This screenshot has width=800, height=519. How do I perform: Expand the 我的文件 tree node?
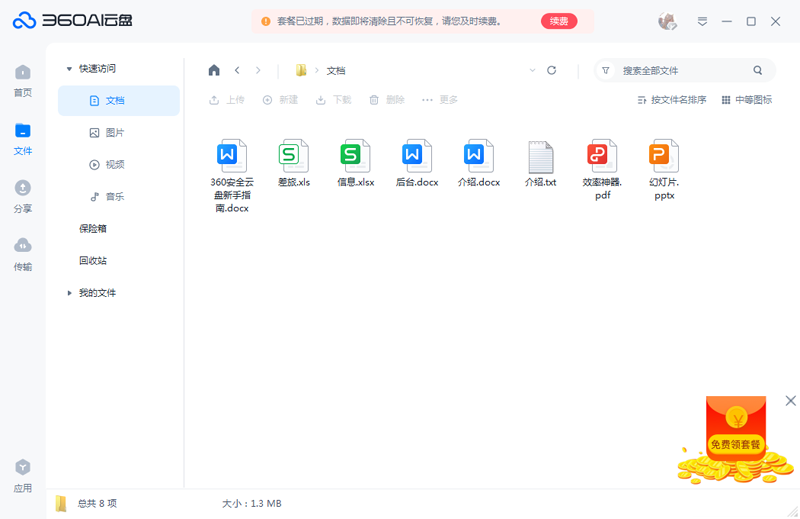coord(69,293)
